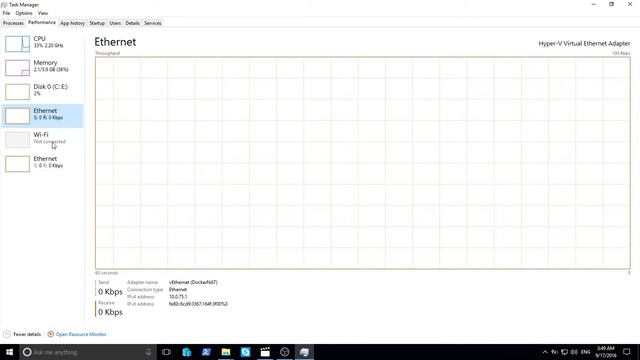
Task: Switch to the Users tab
Action: 115,23
